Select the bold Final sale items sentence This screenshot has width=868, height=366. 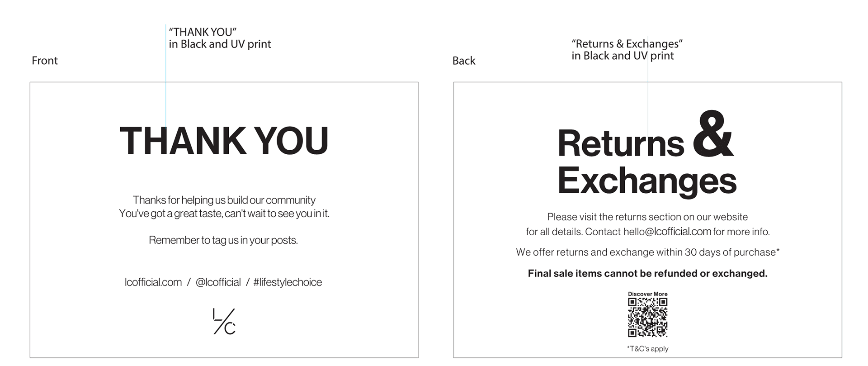pos(647,273)
